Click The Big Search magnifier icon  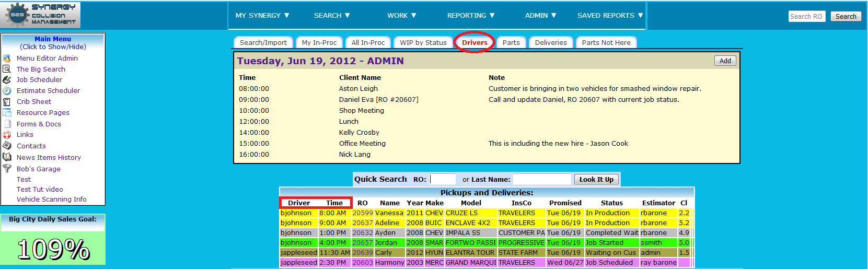pos(7,69)
